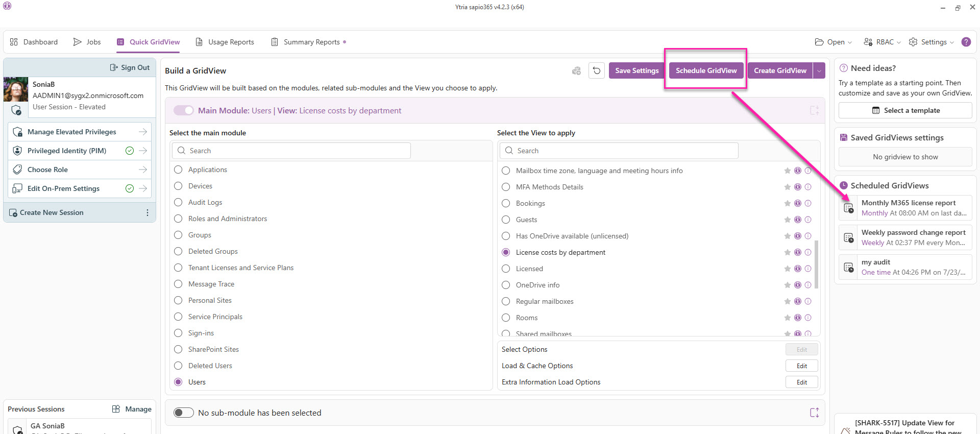Click the star icon for Bookings view
The width and height of the screenshot is (980, 434).
pos(788,203)
